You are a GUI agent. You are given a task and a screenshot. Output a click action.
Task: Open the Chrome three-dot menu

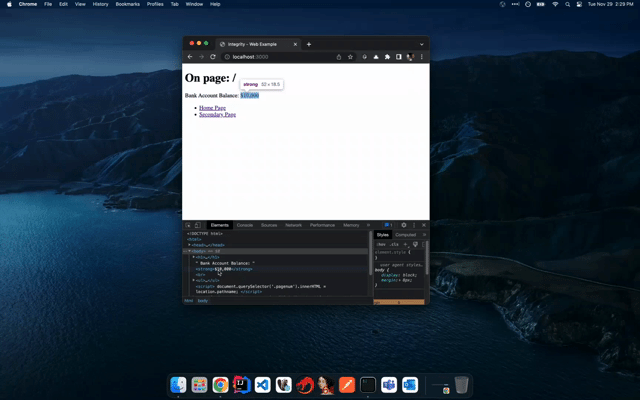tap(422, 57)
